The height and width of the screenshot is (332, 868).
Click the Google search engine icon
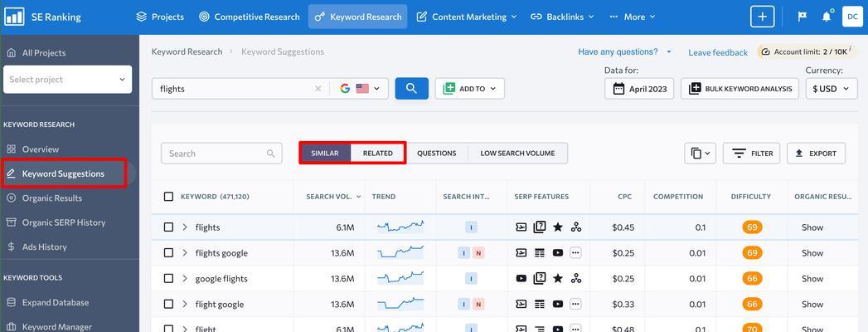tap(345, 89)
